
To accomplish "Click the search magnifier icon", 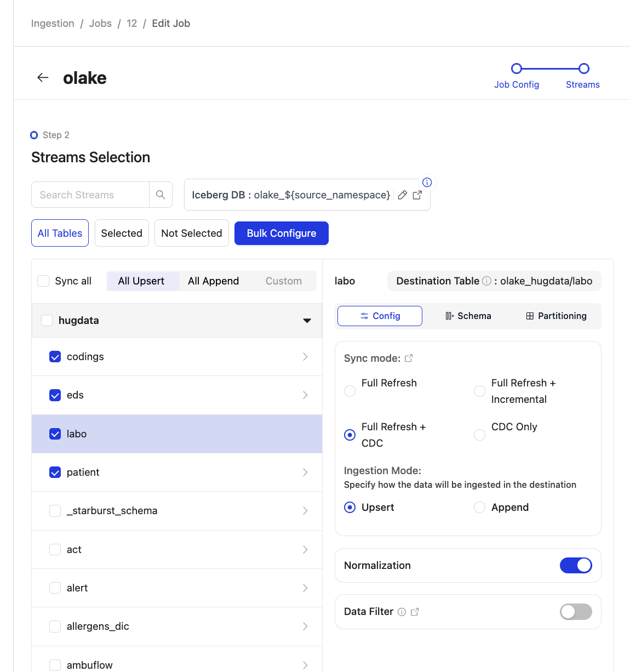I will click(x=161, y=195).
